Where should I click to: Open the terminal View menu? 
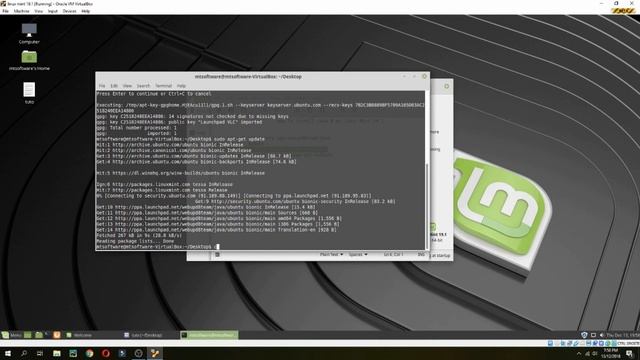[x=127, y=86]
